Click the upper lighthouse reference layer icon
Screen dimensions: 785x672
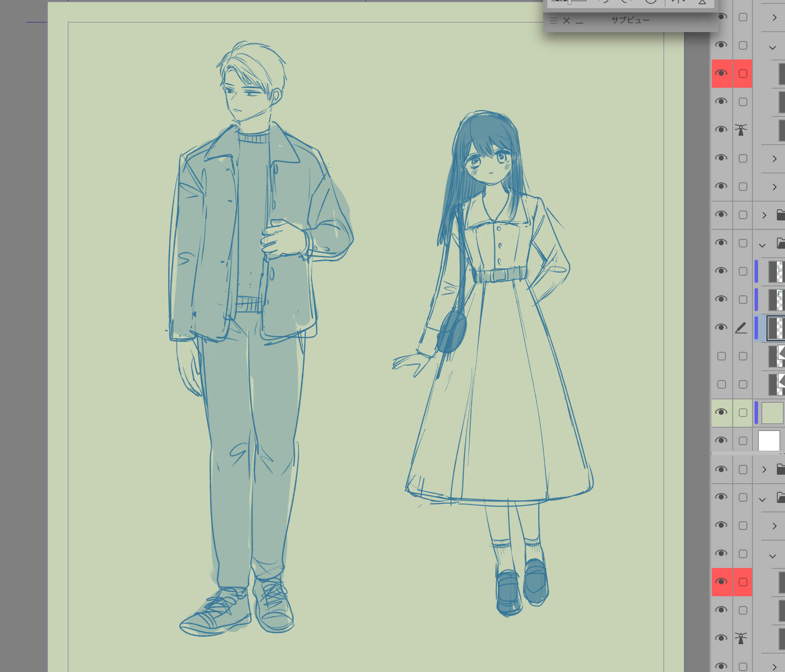(x=741, y=129)
